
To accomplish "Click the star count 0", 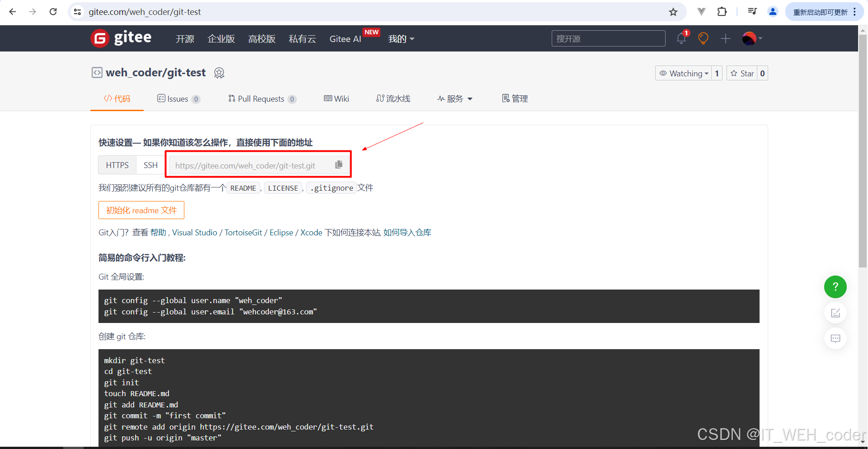I will click(x=762, y=73).
